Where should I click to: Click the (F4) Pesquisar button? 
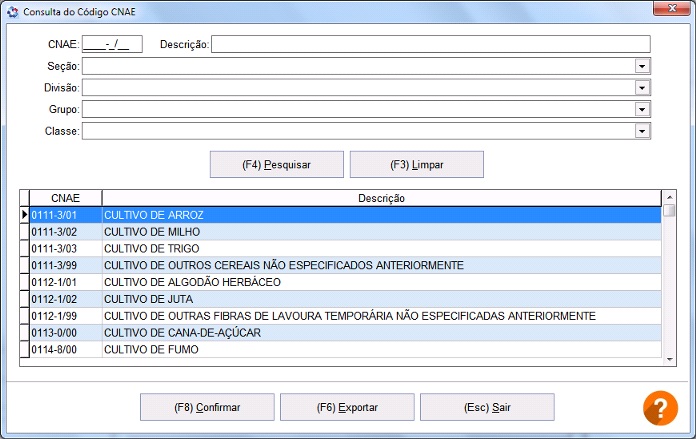[x=277, y=165]
